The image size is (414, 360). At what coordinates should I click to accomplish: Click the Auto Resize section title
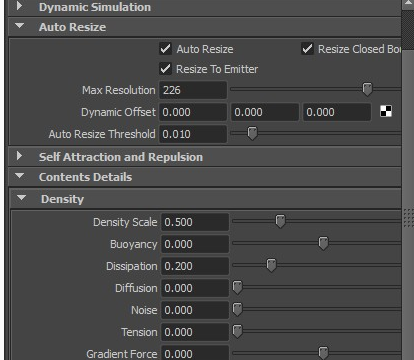72,27
